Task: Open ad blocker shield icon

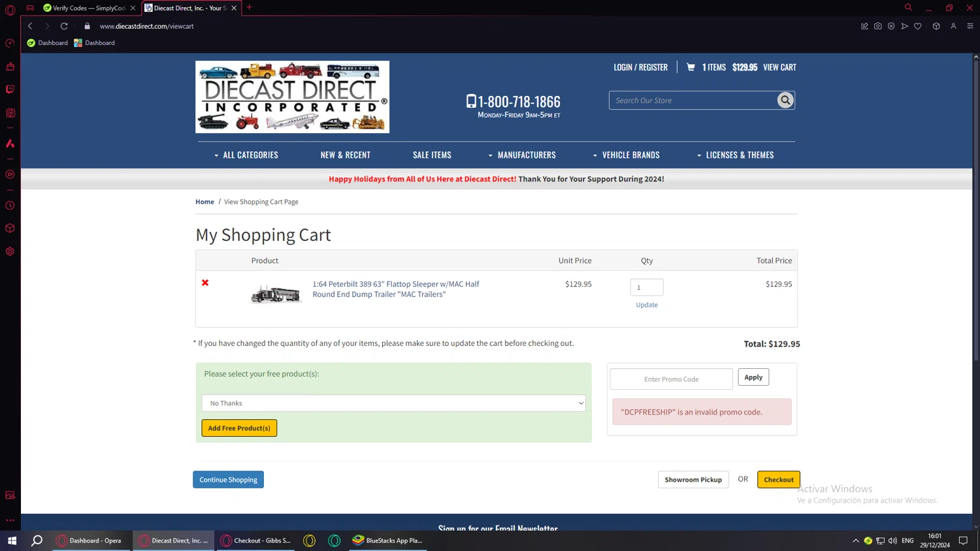Action: 891,26
